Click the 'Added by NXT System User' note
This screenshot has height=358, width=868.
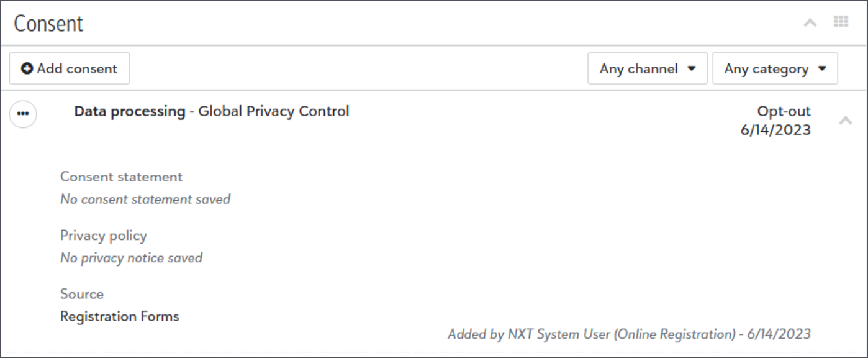pyautogui.click(x=629, y=334)
